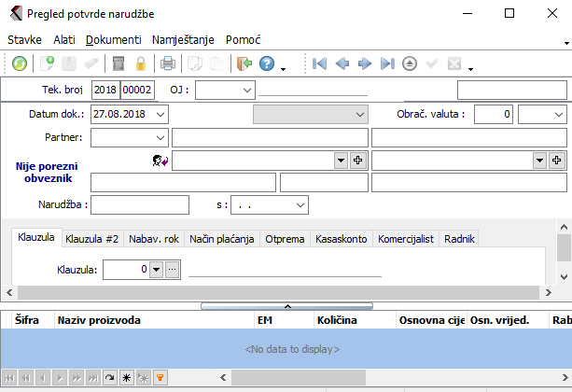Click the ellipsis button beside Klauzula

pos(172,270)
